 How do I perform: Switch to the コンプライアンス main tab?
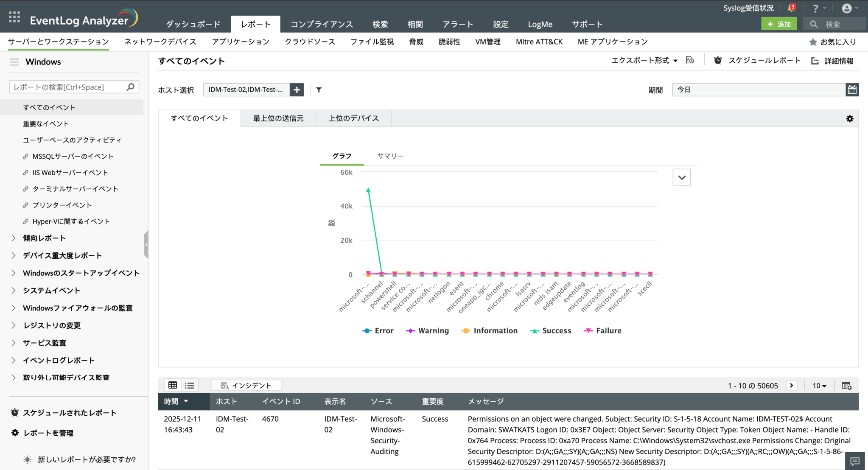[322, 24]
